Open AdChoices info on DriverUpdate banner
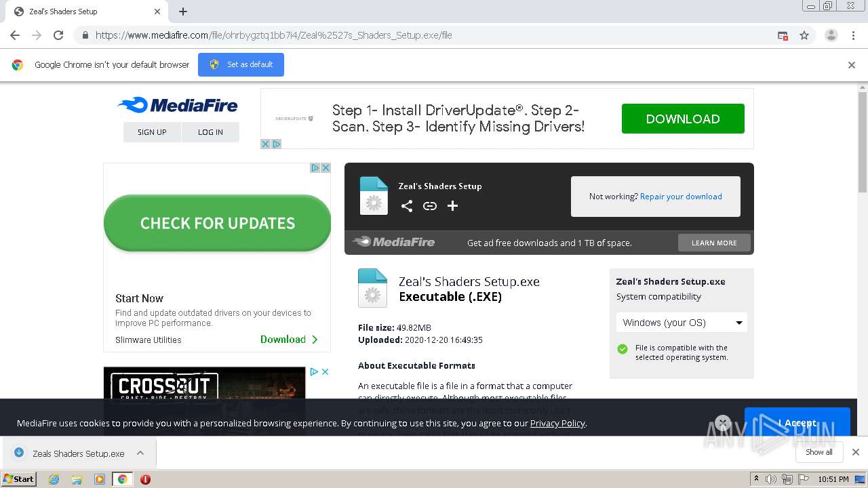 click(276, 144)
